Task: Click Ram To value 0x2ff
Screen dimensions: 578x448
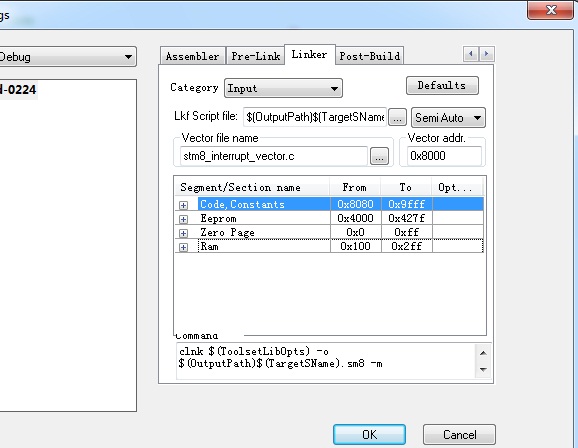Action: (x=407, y=246)
